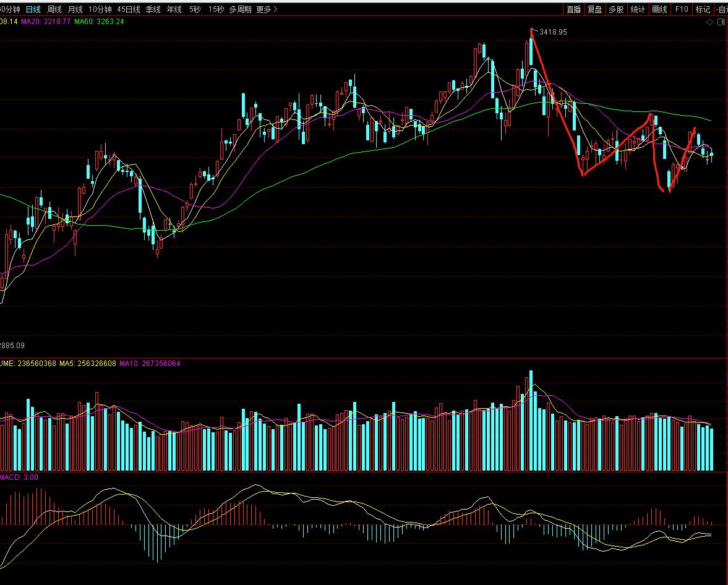Select the 月线 monthly period tab
This screenshot has height=585, width=728.
tap(75, 9)
